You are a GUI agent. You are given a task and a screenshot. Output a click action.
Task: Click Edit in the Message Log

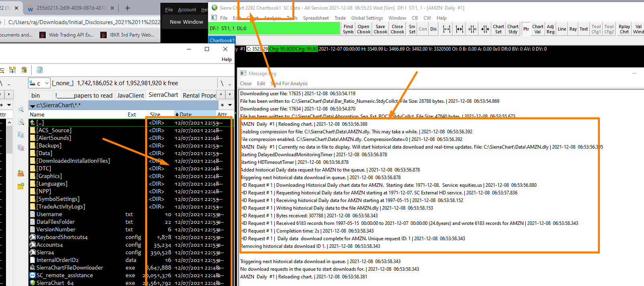click(261, 84)
